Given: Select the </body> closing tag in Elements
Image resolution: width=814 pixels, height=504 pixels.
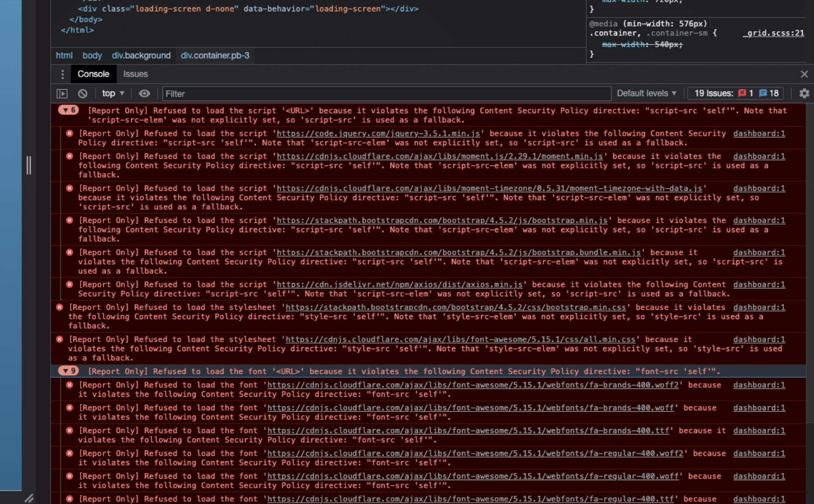Looking at the screenshot, I should [86, 19].
